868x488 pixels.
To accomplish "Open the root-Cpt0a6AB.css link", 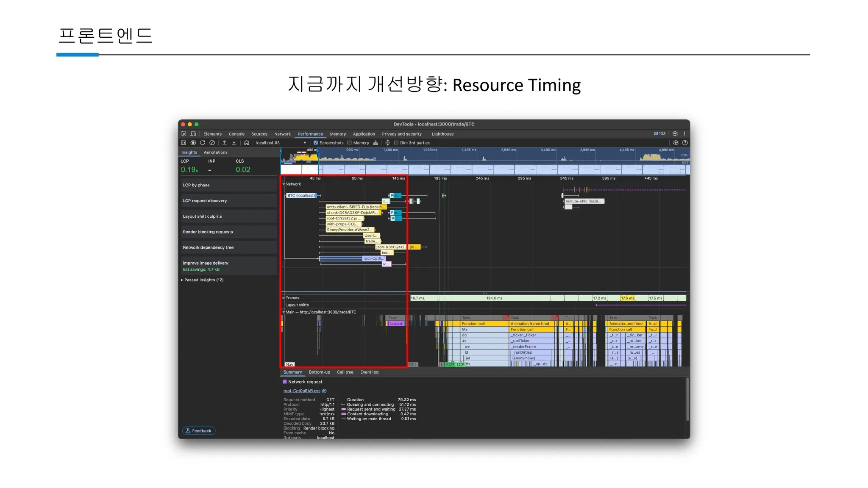I will point(302,391).
